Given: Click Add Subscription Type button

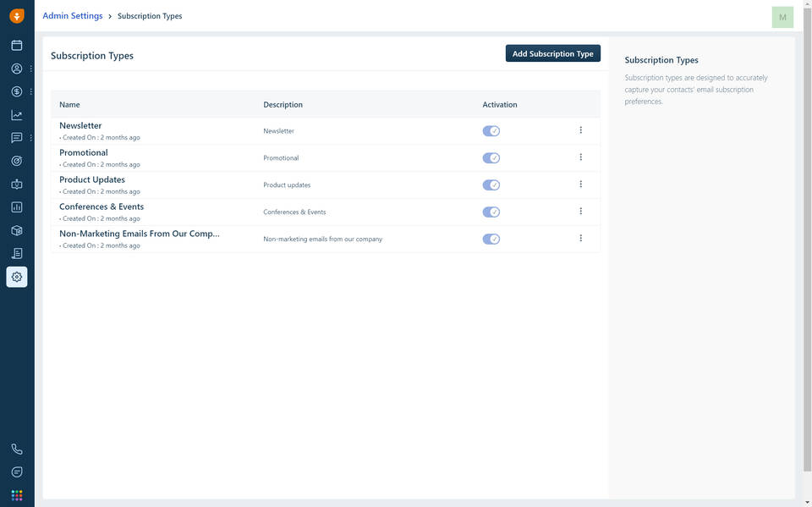Looking at the screenshot, I should tap(553, 53).
